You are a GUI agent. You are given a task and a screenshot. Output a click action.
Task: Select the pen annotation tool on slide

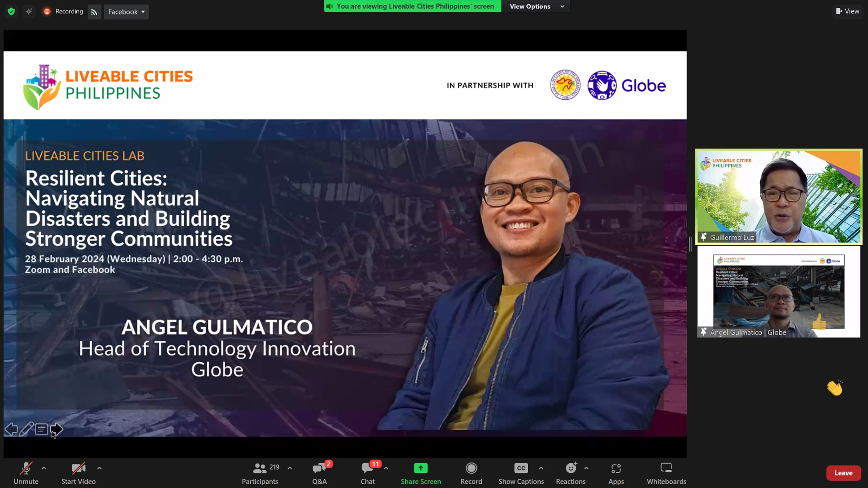[x=26, y=429]
